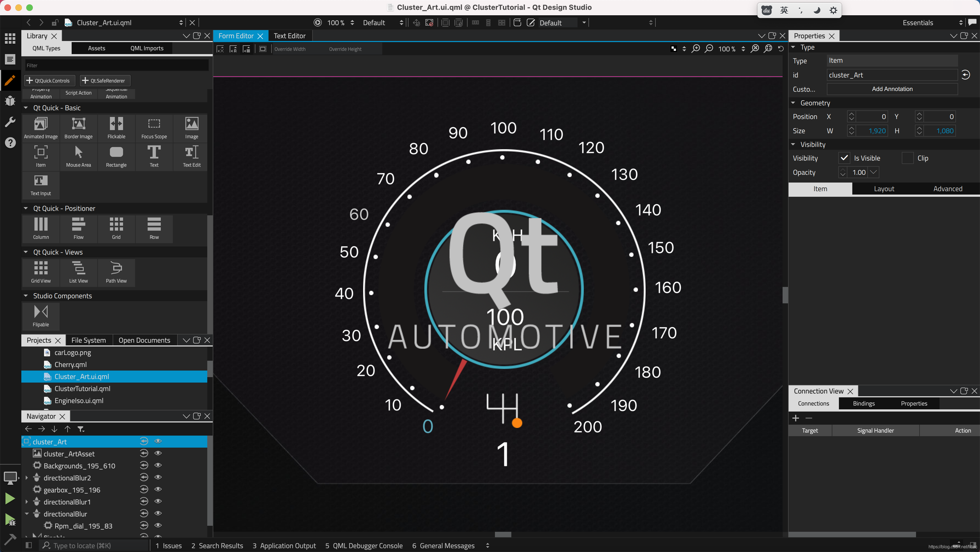Image resolution: width=980 pixels, height=552 pixels.
Task: Open Application Output pane
Action: pos(284,546)
